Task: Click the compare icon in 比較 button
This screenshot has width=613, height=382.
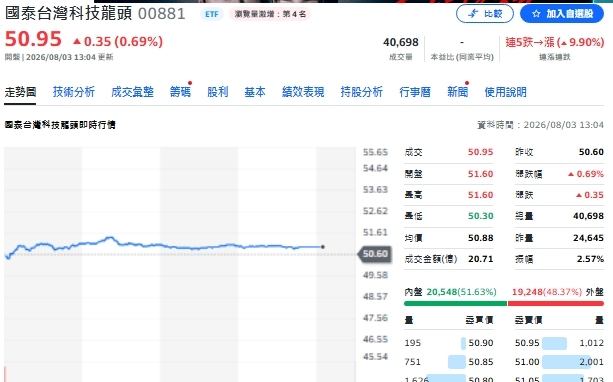Action: (x=473, y=14)
